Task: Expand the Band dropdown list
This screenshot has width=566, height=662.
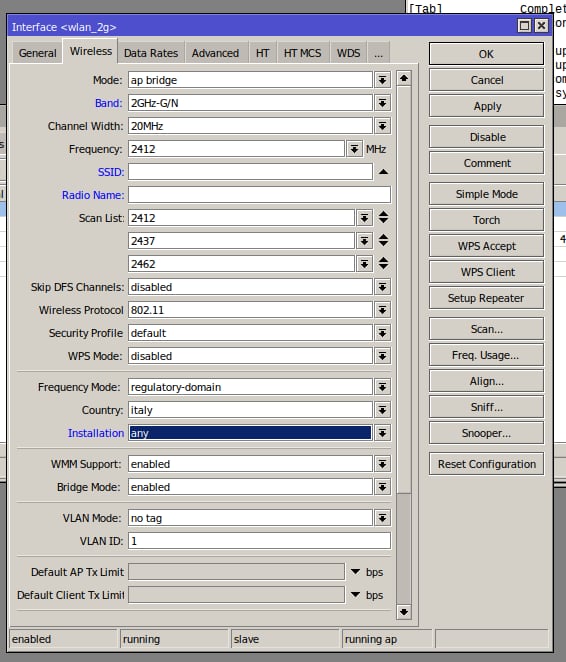Action: click(x=382, y=103)
